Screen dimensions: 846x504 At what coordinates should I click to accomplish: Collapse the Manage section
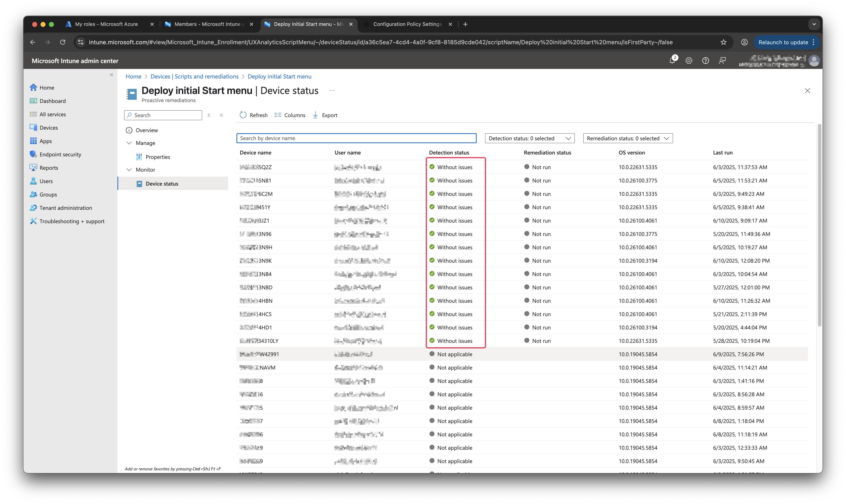pyautogui.click(x=129, y=143)
